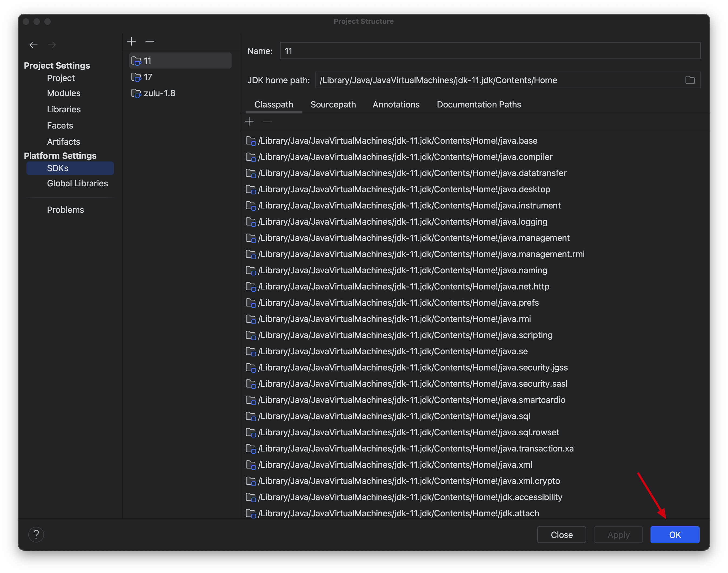Add classpath entry with plus icon
Image resolution: width=728 pixels, height=573 pixels.
(249, 121)
